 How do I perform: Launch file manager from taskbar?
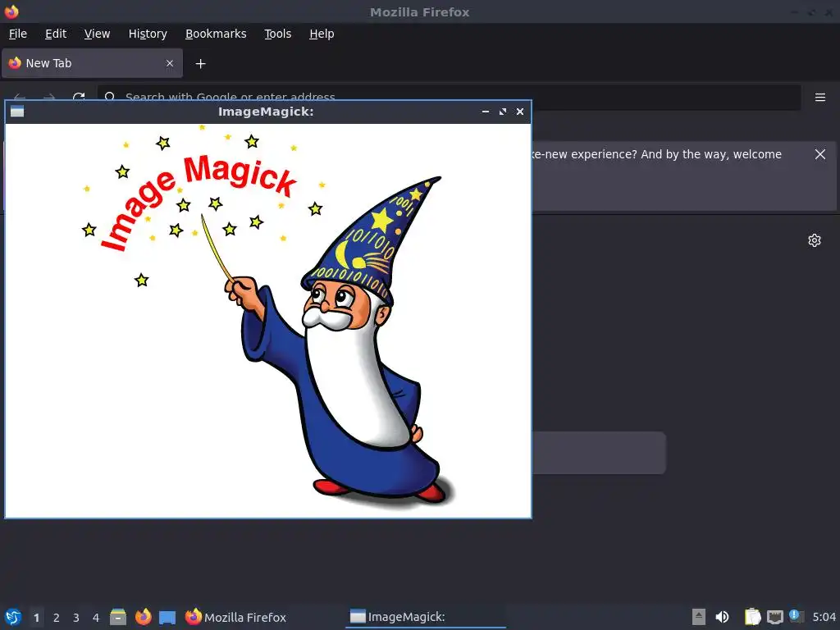pyautogui.click(x=118, y=617)
